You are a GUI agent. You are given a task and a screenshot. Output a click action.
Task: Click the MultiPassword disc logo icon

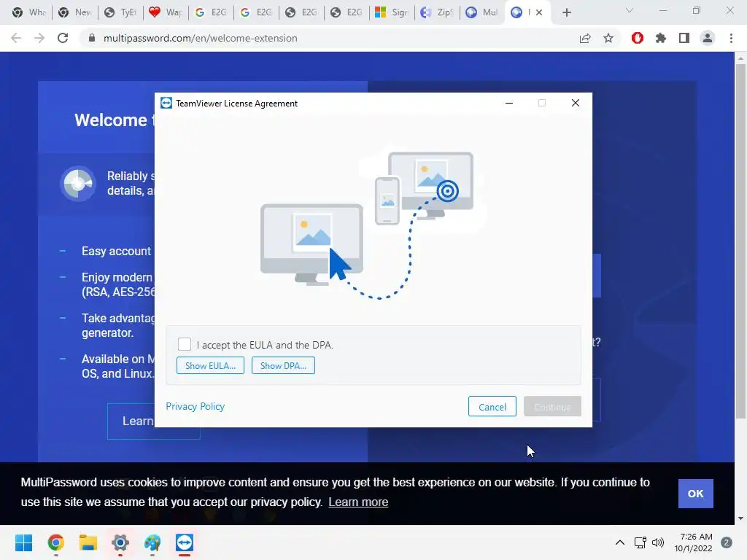pyautogui.click(x=78, y=183)
